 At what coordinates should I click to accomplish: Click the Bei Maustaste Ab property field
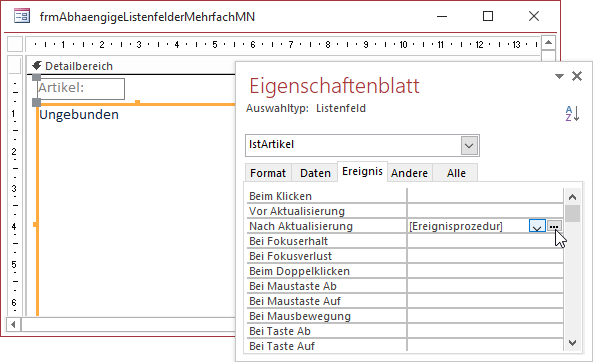click(485, 286)
